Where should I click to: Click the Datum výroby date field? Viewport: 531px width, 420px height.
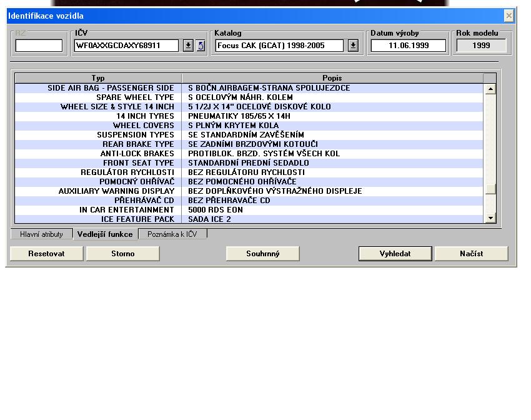click(x=409, y=46)
